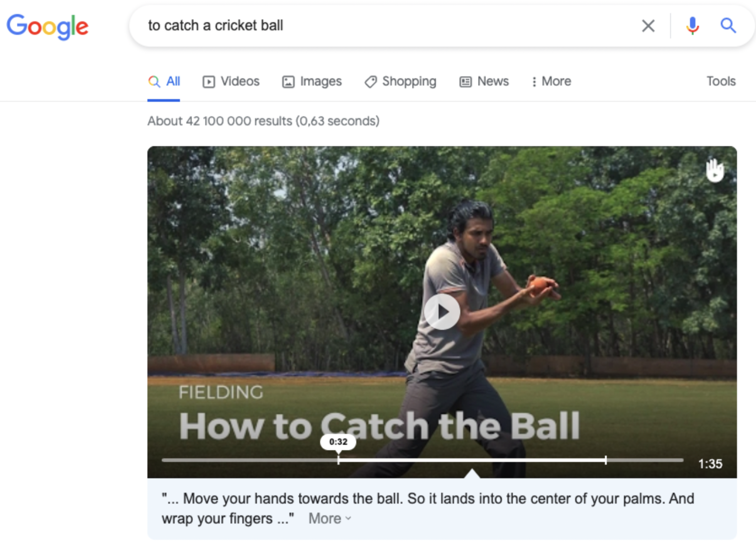The width and height of the screenshot is (756, 552).
Task: Select the All results tab
Action: point(164,81)
